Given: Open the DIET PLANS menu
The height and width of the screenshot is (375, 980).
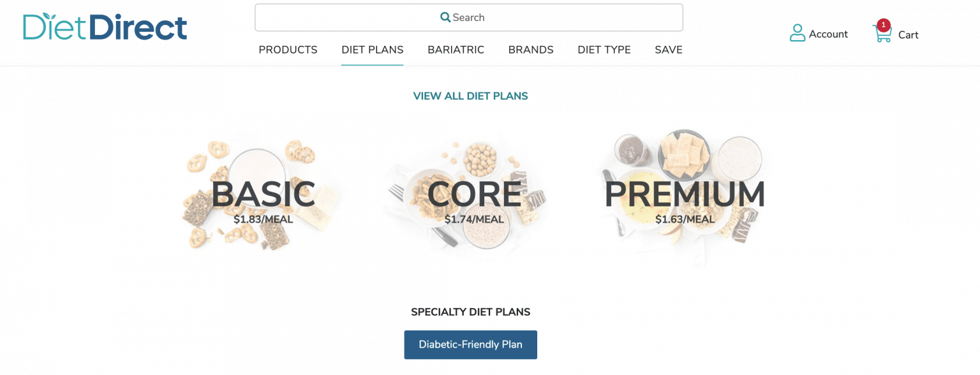Looking at the screenshot, I should 372,50.
